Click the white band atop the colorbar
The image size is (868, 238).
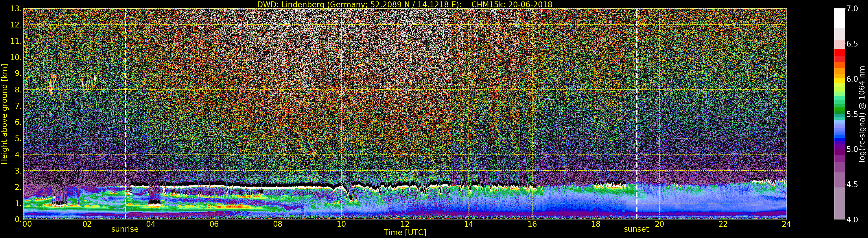tap(839, 18)
